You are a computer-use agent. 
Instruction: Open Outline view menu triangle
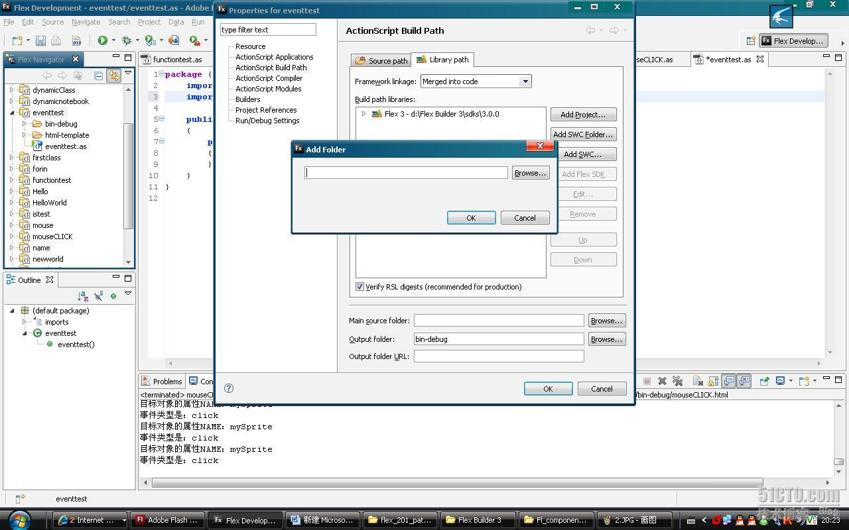tap(128, 293)
